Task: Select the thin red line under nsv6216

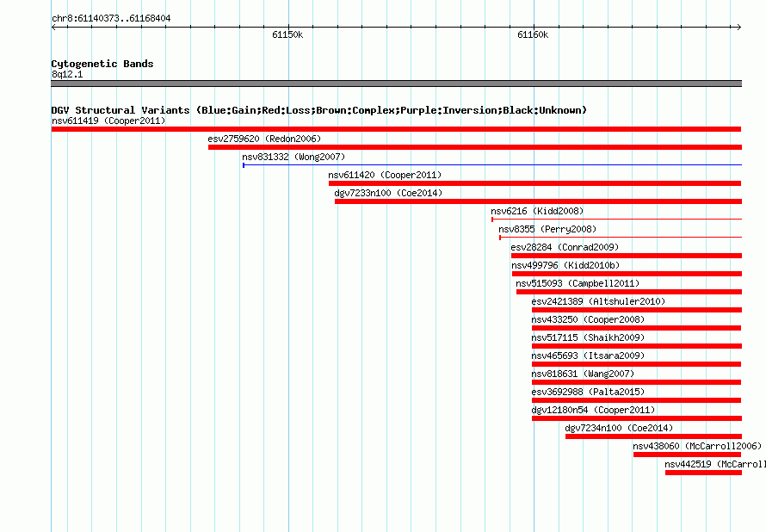Action: pos(616,220)
